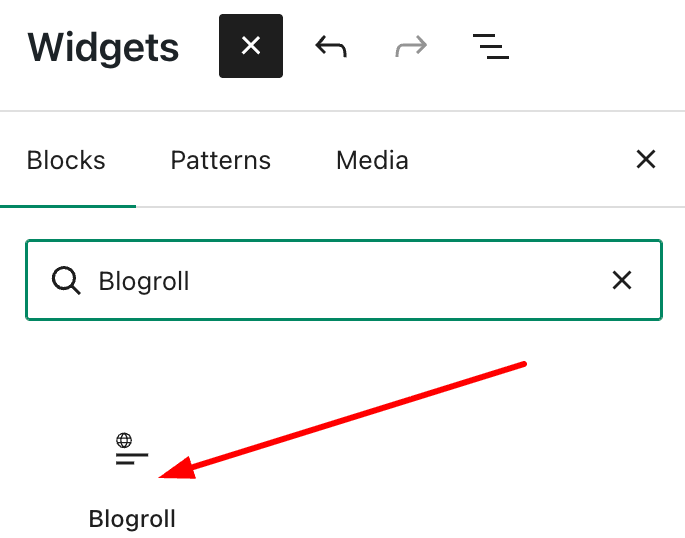
Task: Click the Widgets heading
Action: (103, 47)
